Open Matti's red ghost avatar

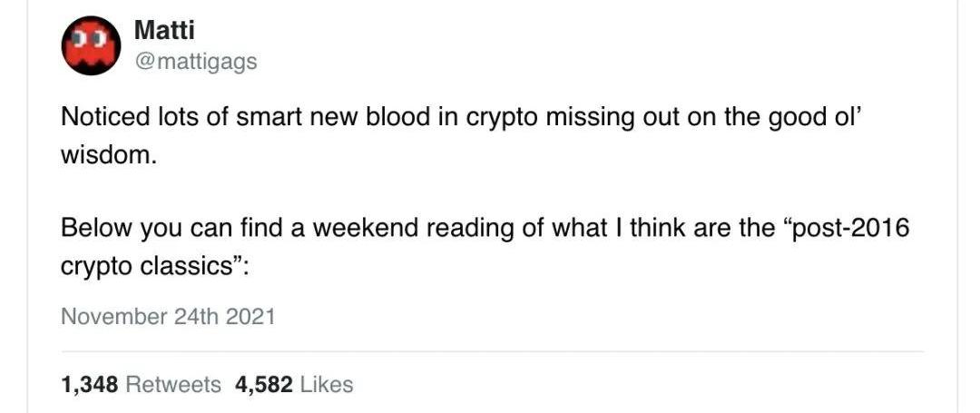(x=91, y=45)
